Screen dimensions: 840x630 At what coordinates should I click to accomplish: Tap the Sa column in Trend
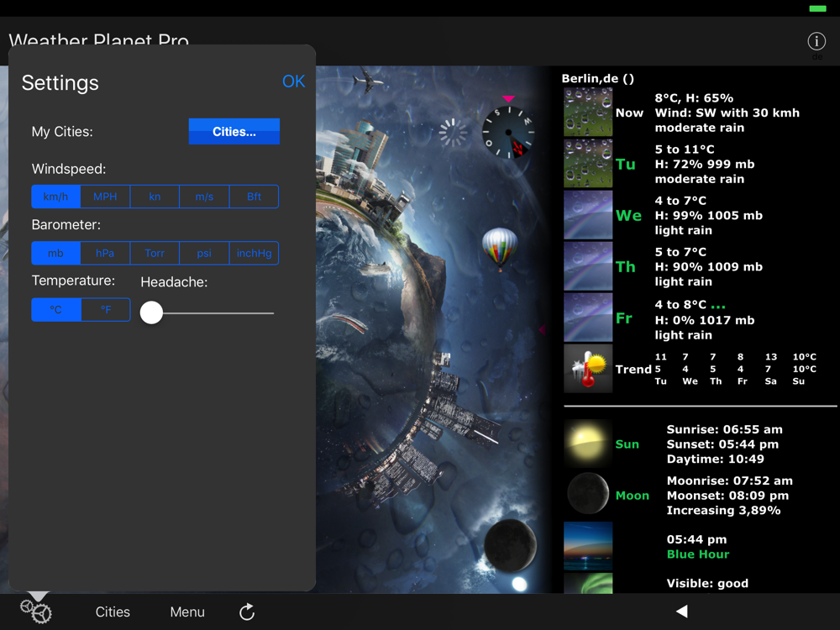coord(770,369)
